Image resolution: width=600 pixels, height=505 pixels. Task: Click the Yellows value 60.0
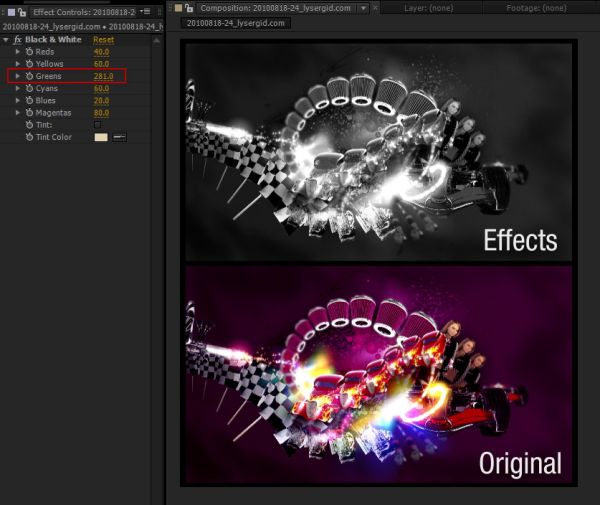click(x=101, y=64)
